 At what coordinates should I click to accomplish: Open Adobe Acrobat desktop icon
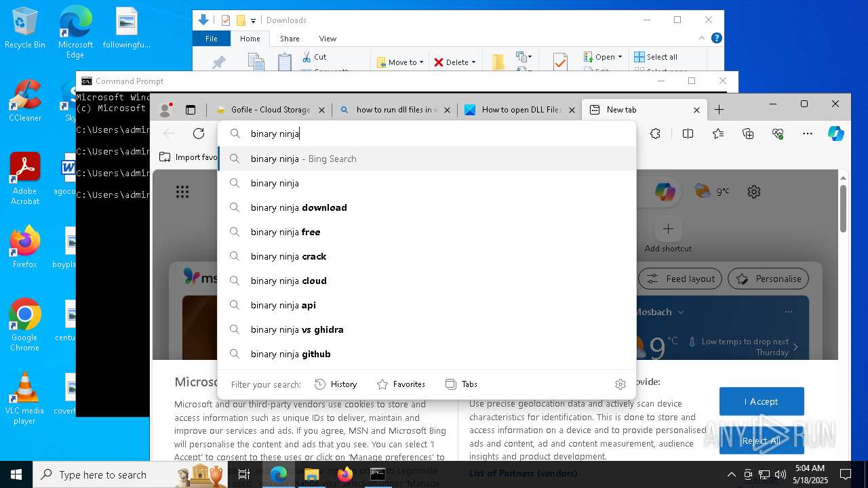[x=25, y=179]
